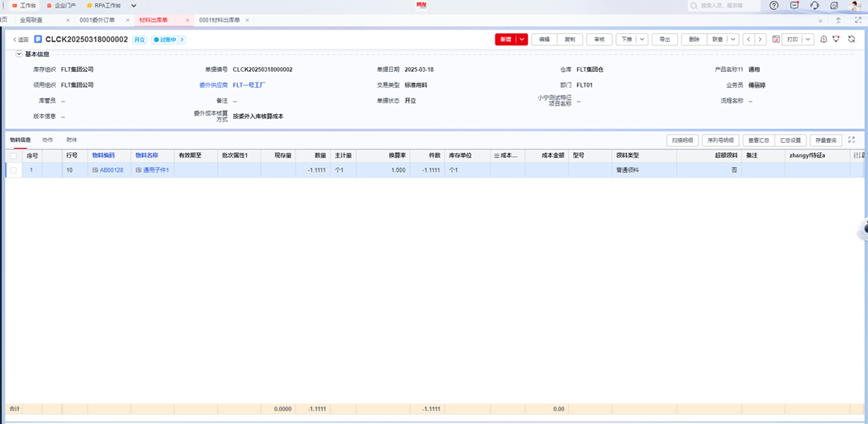Tick the checkbox for row 1
The height and width of the screenshot is (424, 868).
13,170
